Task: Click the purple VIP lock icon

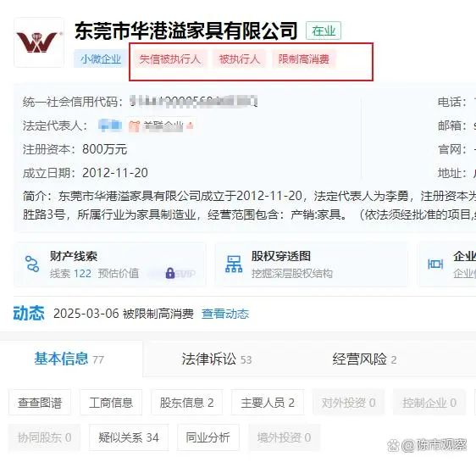Action: pyautogui.click(x=170, y=273)
